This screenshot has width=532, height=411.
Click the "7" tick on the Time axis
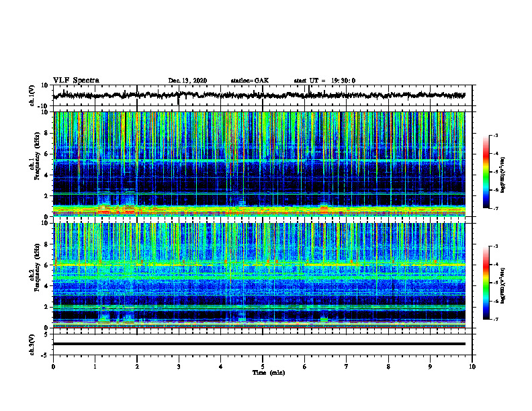click(x=347, y=367)
